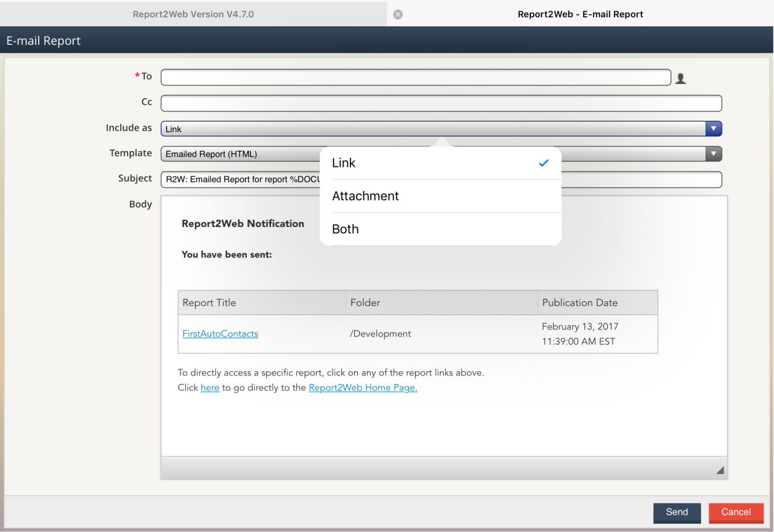Open the FirstAutoContacts report link
The height and width of the screenshot is (532, 774).
pyautogui.click(x=220, y=333)
